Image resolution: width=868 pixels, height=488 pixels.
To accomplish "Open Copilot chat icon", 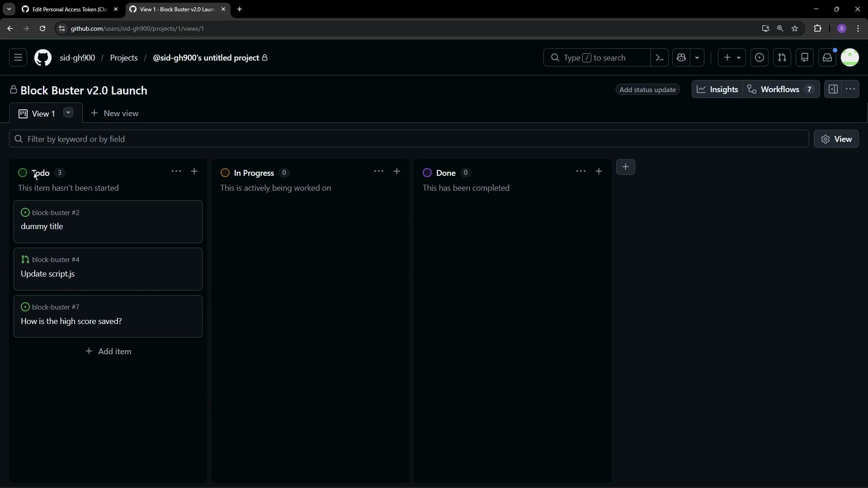I will 682,58.
